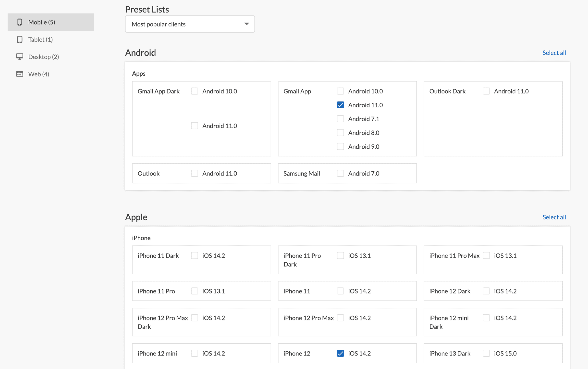This screenshot has height=369, width=588.
Task: Switch to the Web (4) category
Action: pos(51,74)
